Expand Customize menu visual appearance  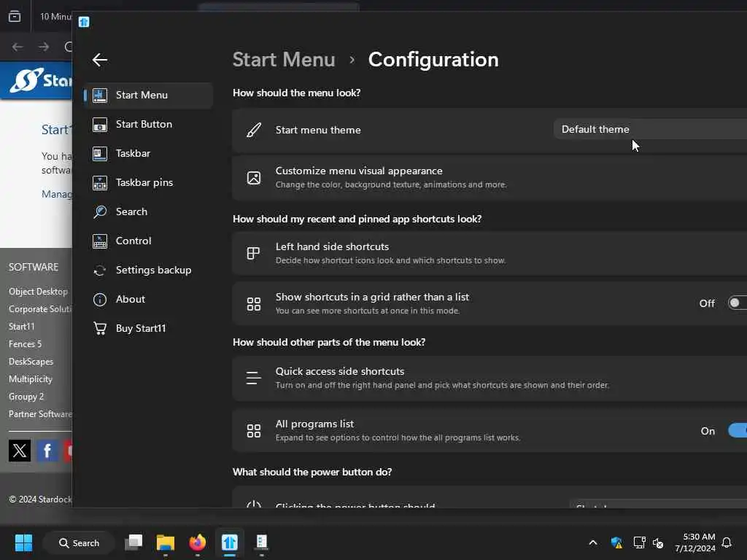(489, 178)
